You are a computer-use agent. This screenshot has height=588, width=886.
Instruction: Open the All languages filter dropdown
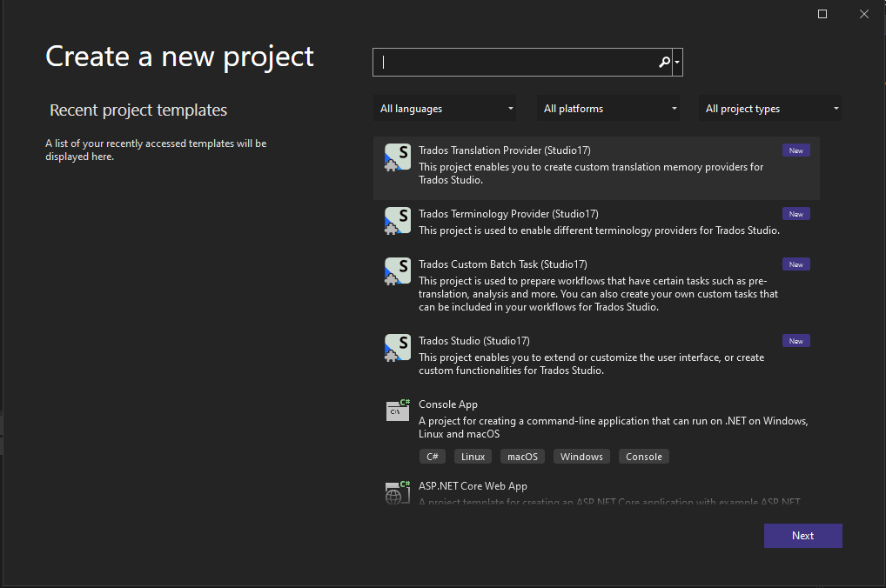[x=446, y=109]
